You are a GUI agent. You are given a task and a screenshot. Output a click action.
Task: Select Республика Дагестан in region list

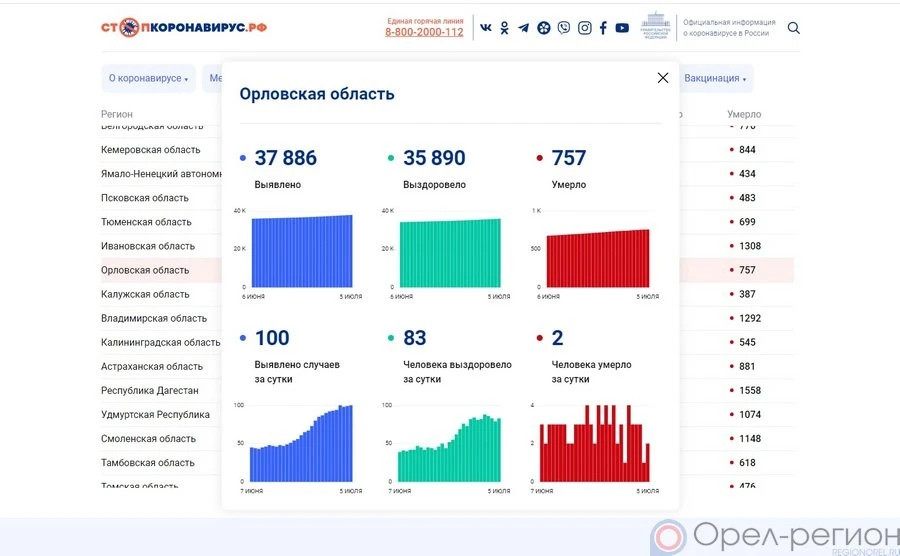150,391
